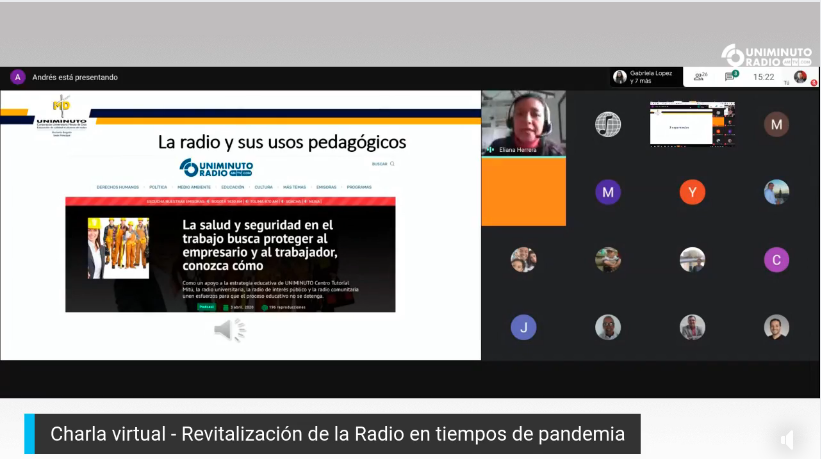The image size is (823, 459).
Task: Click the video volume speaker icon at bottom-right
Action: pyautogui.click(x=787, y=439)
